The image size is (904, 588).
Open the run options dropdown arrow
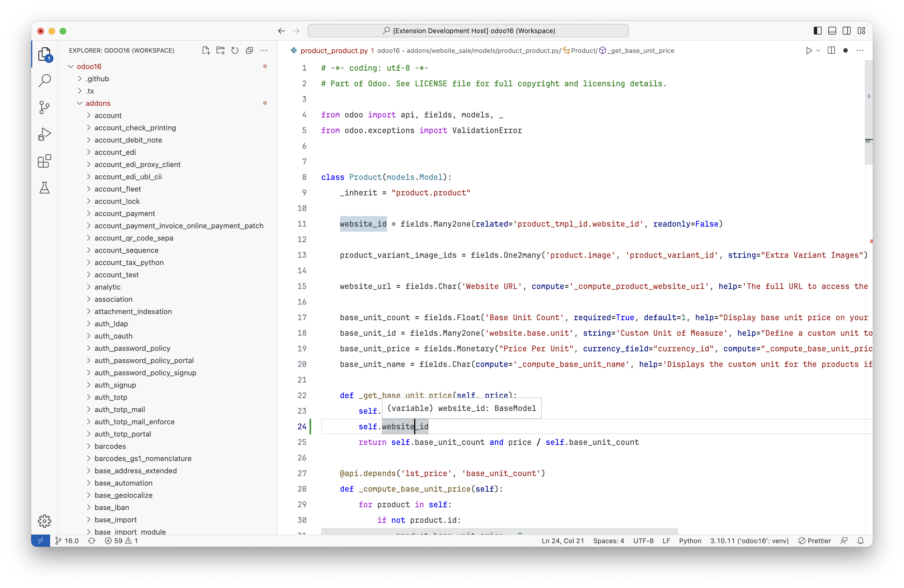pos(818,50)
